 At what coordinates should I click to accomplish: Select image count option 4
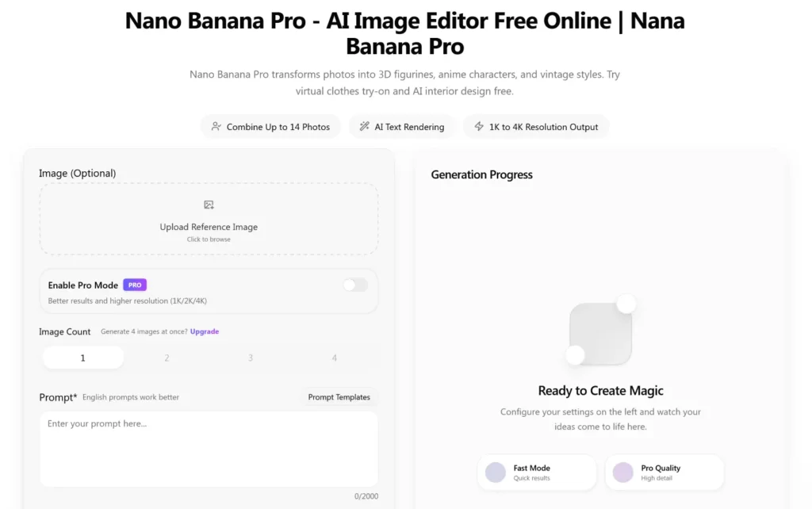pos(335,358)
